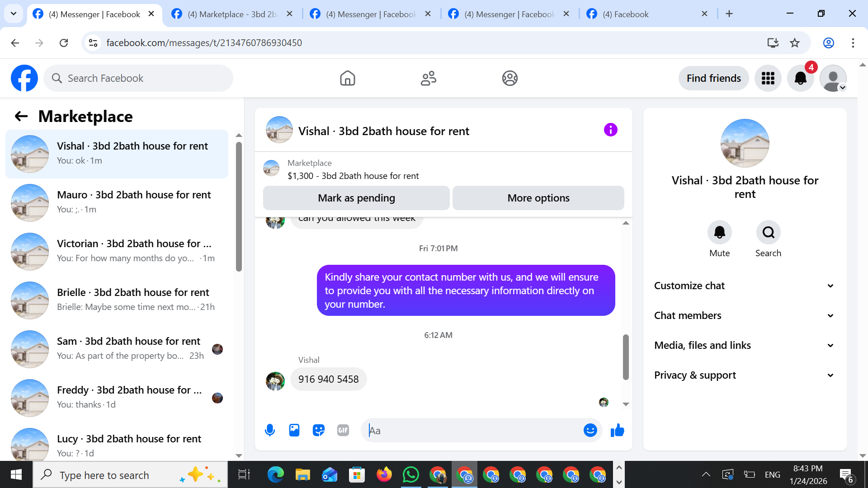
Task: Expand Chat members section
Action: [745, 315]
